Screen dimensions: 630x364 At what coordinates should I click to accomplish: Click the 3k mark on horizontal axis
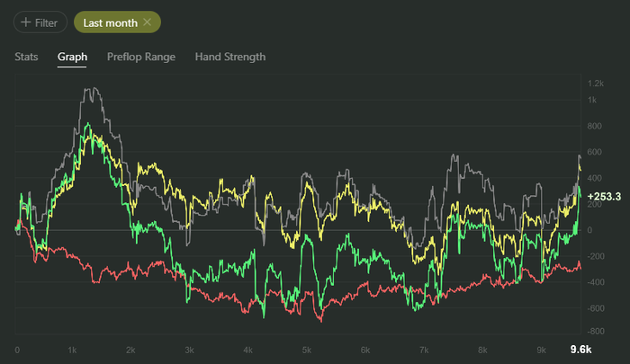(189, 350)
